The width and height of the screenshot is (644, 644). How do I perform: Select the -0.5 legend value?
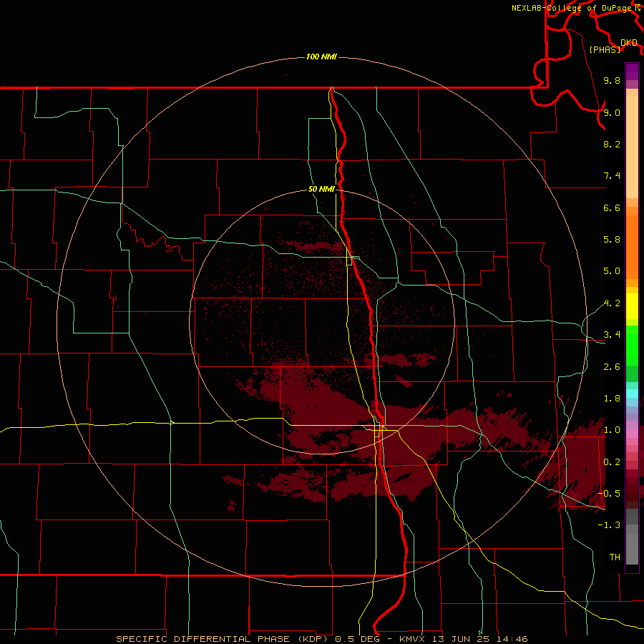[x=609, y=494]
